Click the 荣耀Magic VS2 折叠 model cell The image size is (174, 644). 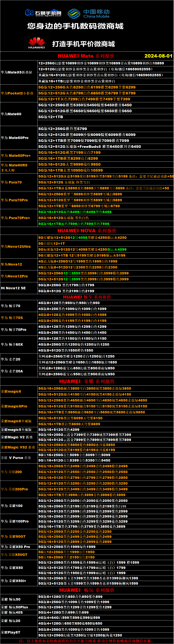(19, 447)
